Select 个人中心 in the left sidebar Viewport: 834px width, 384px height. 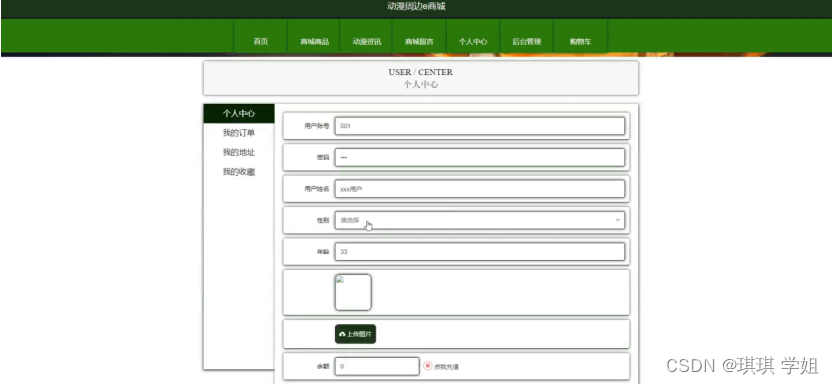pos(239,113)
